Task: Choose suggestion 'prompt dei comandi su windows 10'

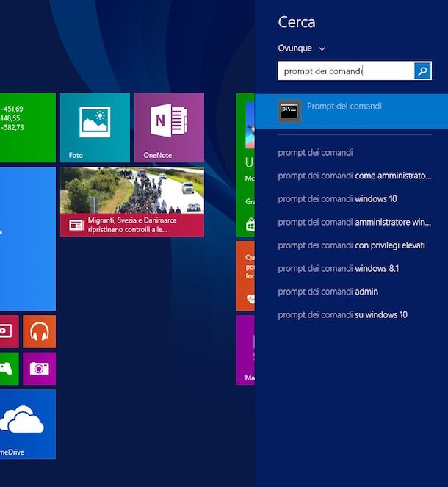Action: 342,315
